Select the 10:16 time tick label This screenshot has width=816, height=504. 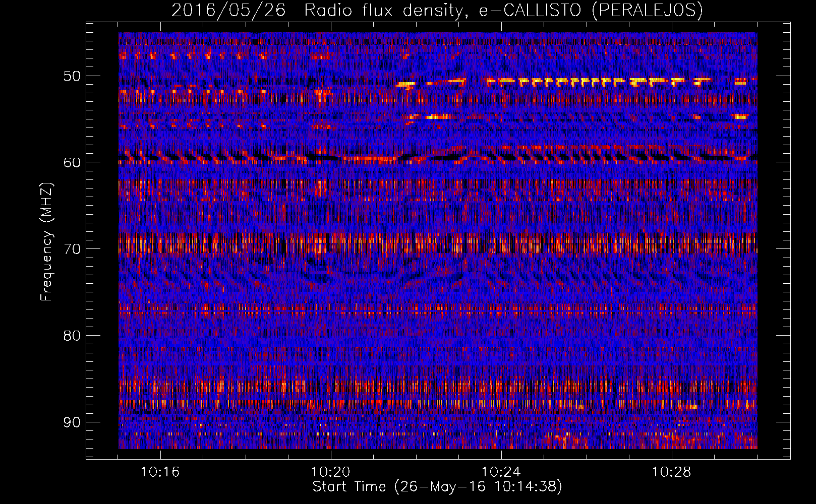[x=160, y=472]
